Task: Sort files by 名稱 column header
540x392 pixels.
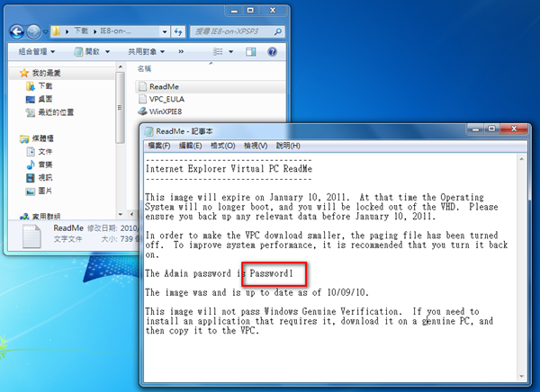Action: pyautogui.click(x=144, y=69)
